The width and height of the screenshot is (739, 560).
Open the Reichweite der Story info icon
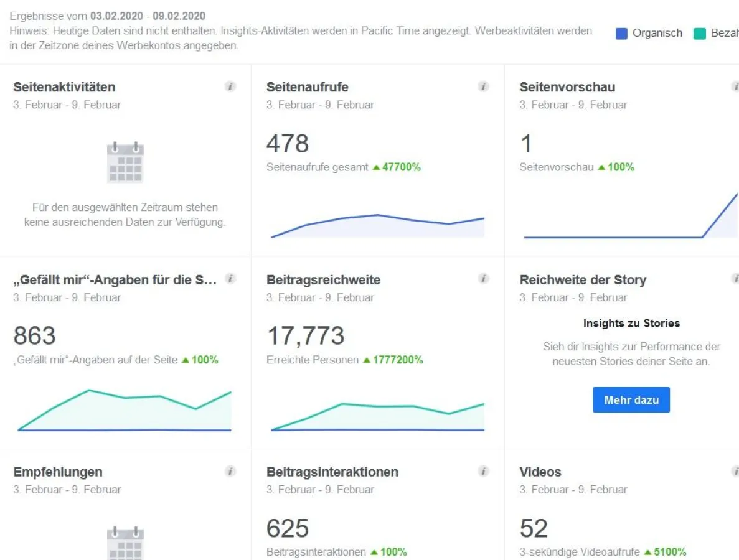point(735,279)
